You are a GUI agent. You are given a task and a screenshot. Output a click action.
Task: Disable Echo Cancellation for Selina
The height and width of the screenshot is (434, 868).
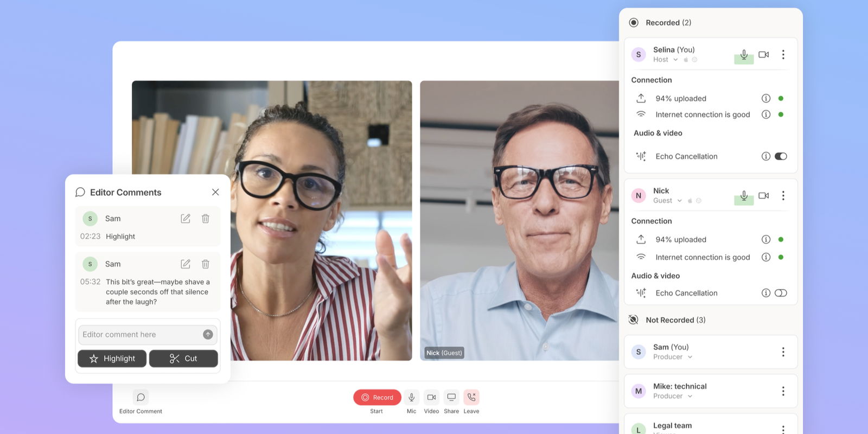pos(781,156)
